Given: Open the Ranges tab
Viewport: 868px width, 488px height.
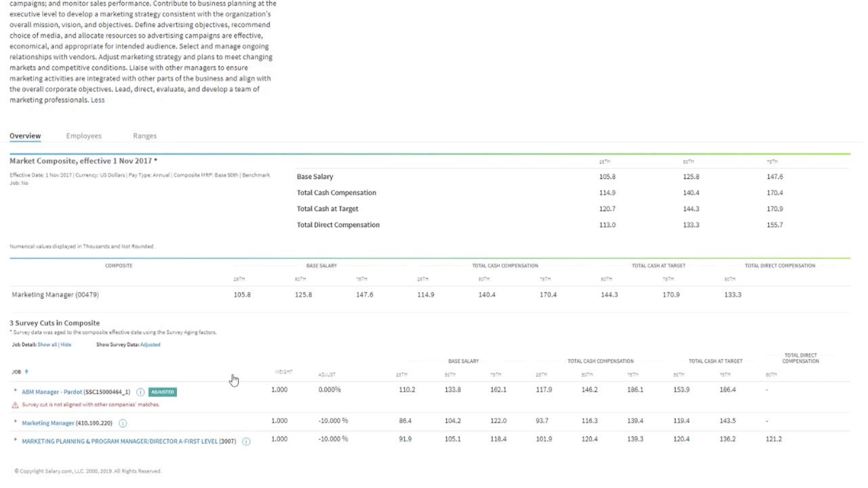Looking at the screenshot, I should click(144, 136).
